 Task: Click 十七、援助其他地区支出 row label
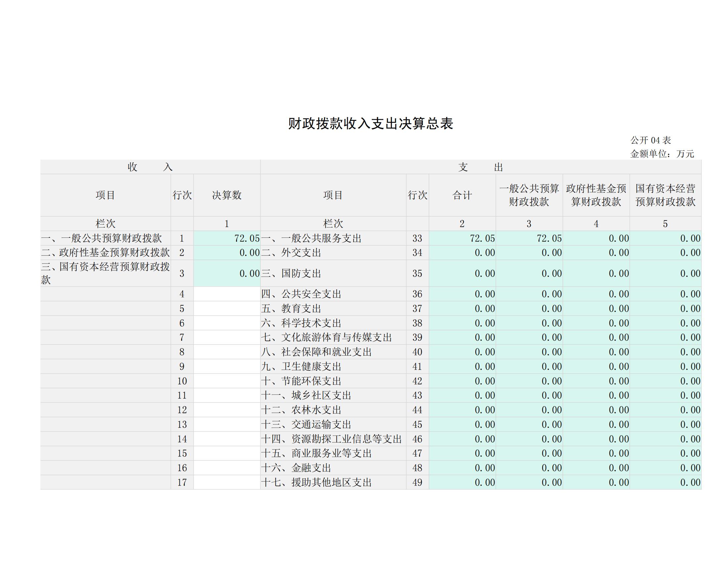316,482
